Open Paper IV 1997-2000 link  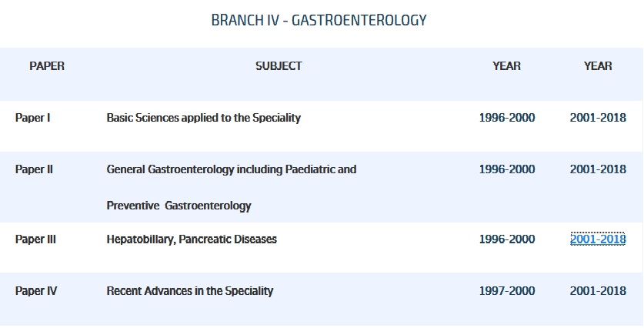506,291
